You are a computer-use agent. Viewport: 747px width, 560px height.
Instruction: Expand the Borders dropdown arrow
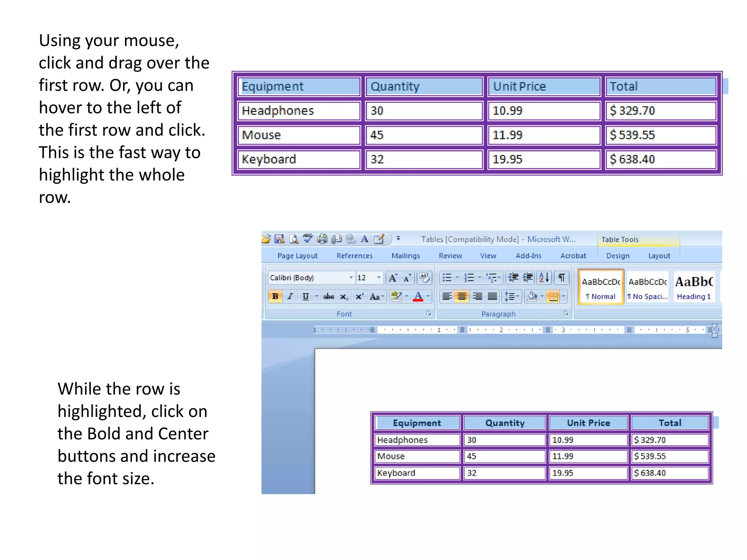[564, 296]
